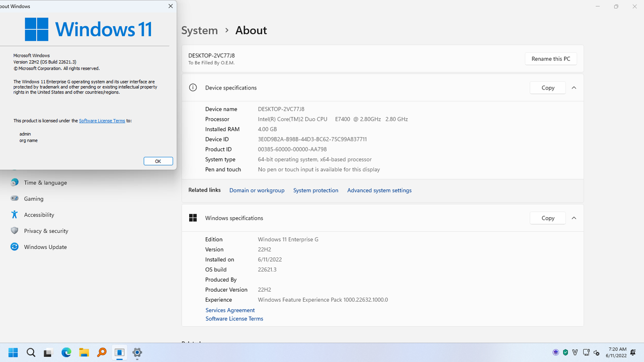Click the Accessibility figure icon

[15, 215]
